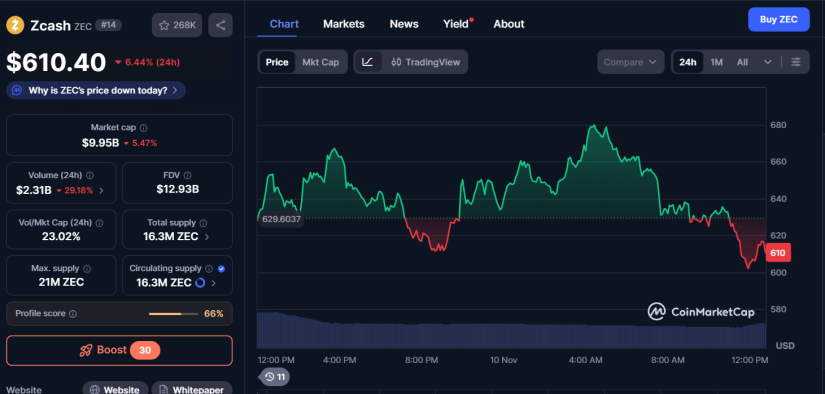Open the share icon button
Image resolution: width=825 pixels, height=394 pixels.
220,25
